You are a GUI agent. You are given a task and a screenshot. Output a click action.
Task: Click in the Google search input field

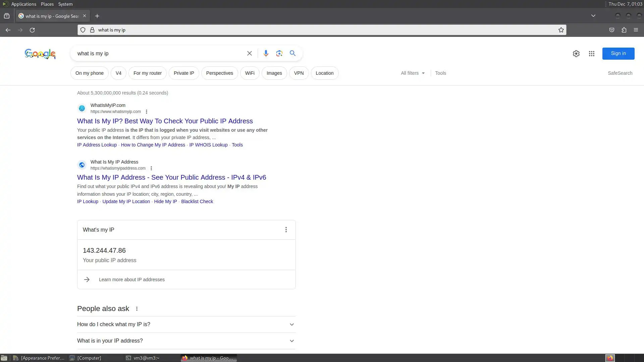(x=158, y=53)
